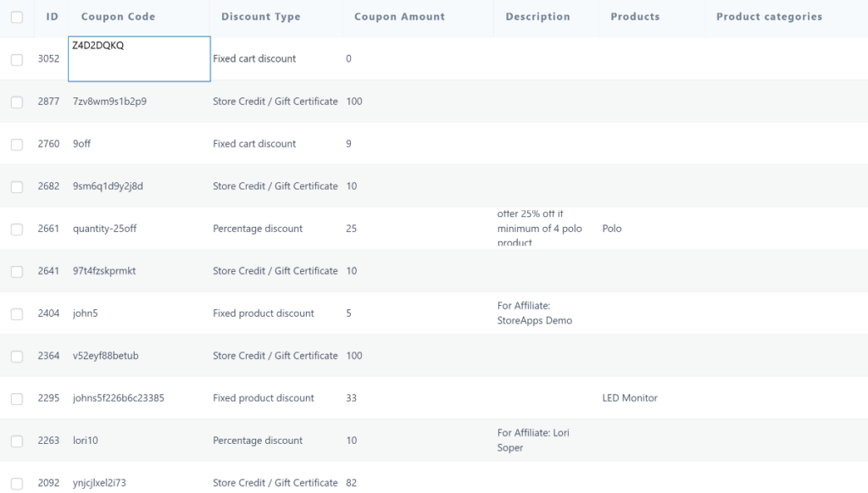This screenshot has height=493, width=868.
Task: Click the Products column header
Action: tap(635, 16)
